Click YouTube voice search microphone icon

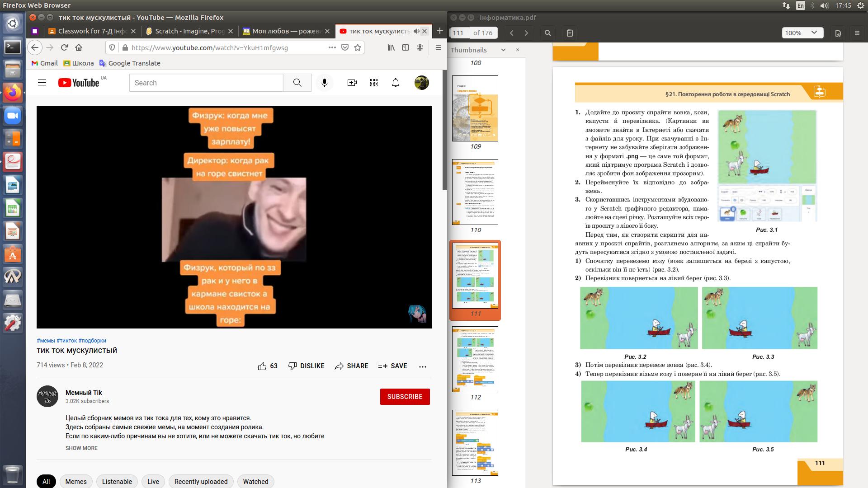pyautogui.click(x=324, y=83)
